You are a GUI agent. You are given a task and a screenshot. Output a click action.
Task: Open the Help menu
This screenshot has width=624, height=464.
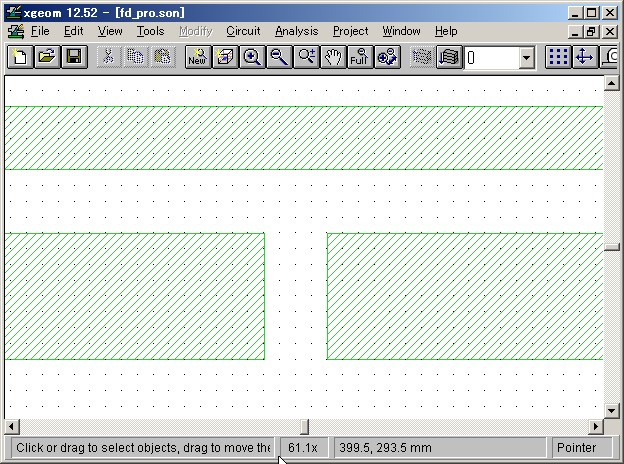[x=446, y=31]
